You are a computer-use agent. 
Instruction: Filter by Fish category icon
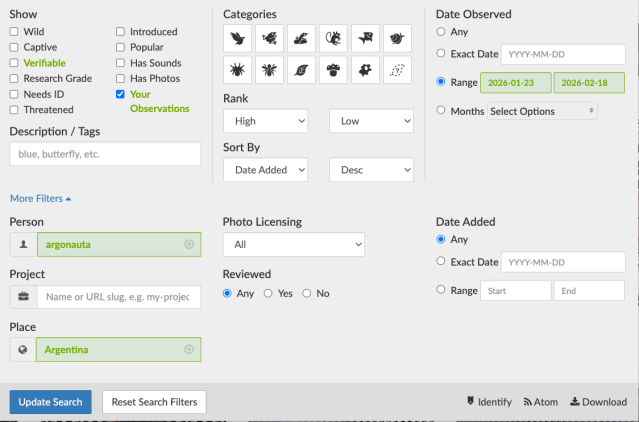tap(365, 38)
